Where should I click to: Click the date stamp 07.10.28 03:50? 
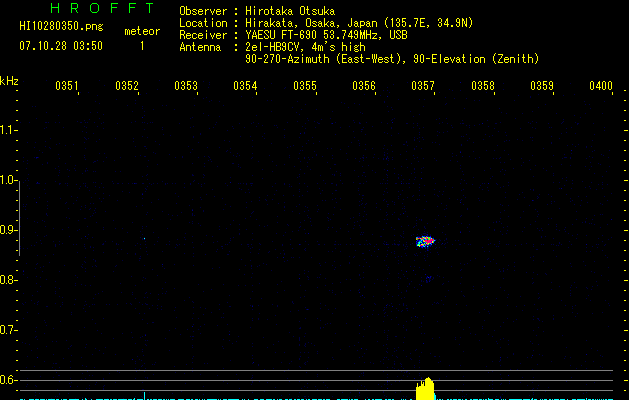[61, 46]
